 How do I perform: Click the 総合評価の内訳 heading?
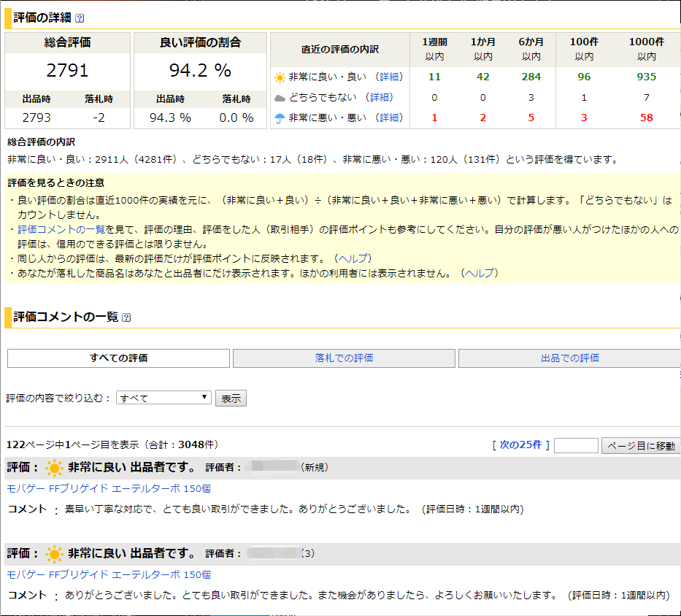(42, 142)
